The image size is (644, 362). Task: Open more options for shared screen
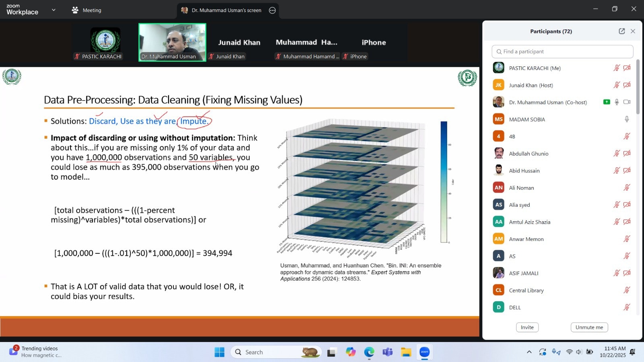[272, 10]
